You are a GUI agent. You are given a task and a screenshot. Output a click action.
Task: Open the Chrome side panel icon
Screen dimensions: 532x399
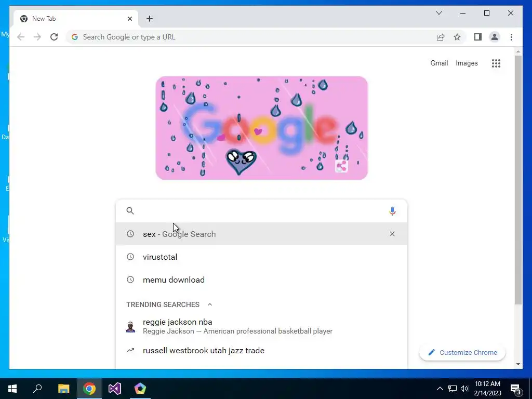click(478, 37)
